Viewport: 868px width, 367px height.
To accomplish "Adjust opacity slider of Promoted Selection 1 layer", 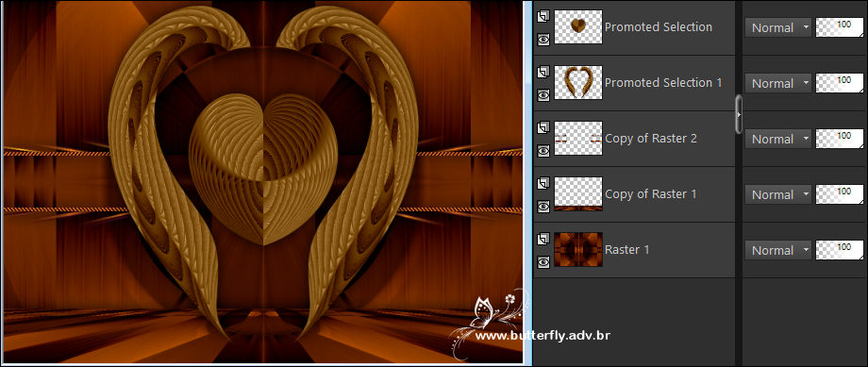I will click(x=839, y=84).
